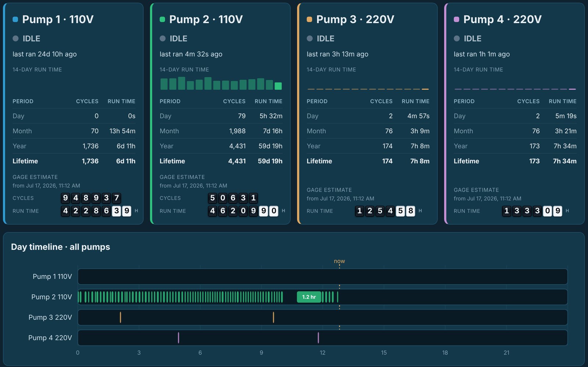Click Pump 4 Day run time 5m 19s
The height and width of the screenshot is (367, 588).
pyautogui.click(x=566, y=116)
